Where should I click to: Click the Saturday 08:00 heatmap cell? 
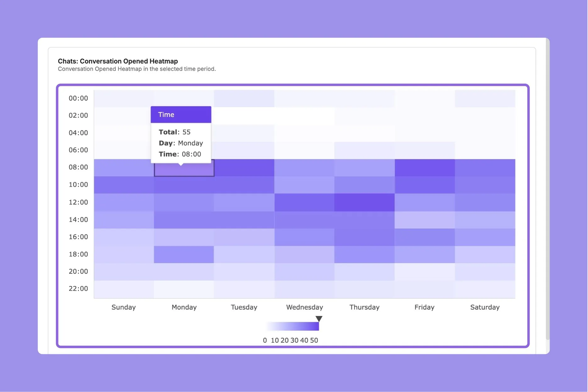click(485, 168)
